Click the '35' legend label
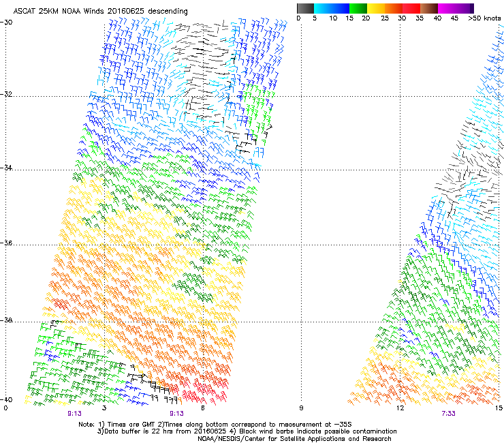Viewport: 504px width, 443px height. coord(420,18)
